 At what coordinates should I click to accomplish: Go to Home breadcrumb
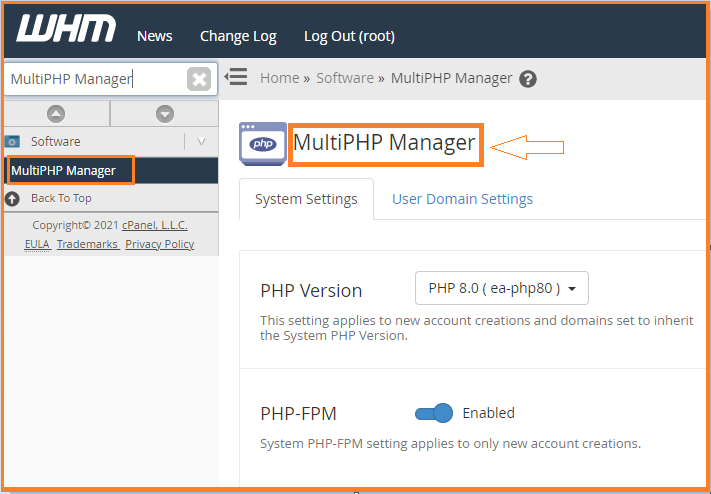pos(279,78)
